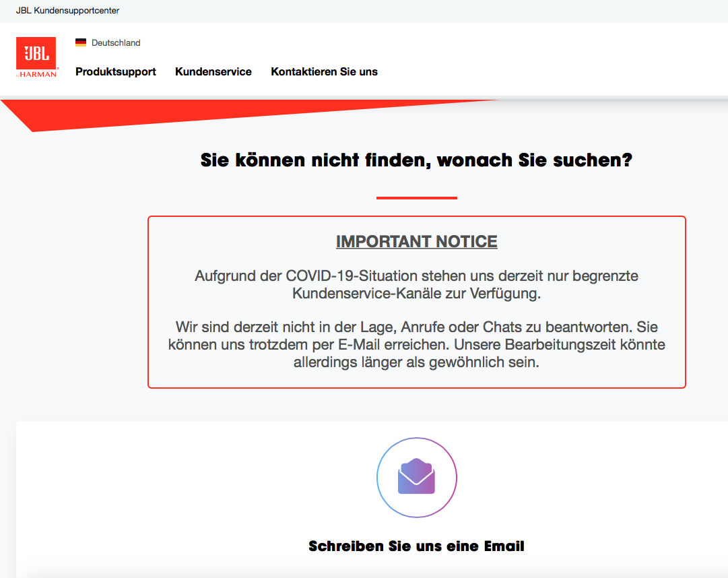Open the Kontaktieren Sie uns menu
The width and height of the screenshot is (728, 578).
(324, 71)
